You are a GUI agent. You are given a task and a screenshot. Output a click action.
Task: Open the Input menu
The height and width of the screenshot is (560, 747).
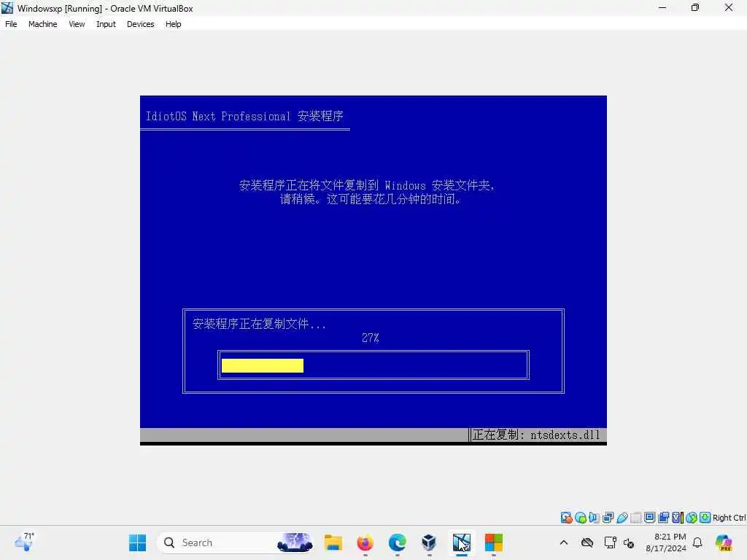click(x=106, y=24)
